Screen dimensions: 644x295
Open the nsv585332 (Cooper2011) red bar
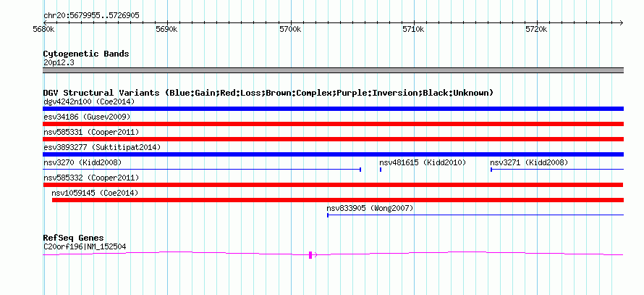(x=333, y=185)
